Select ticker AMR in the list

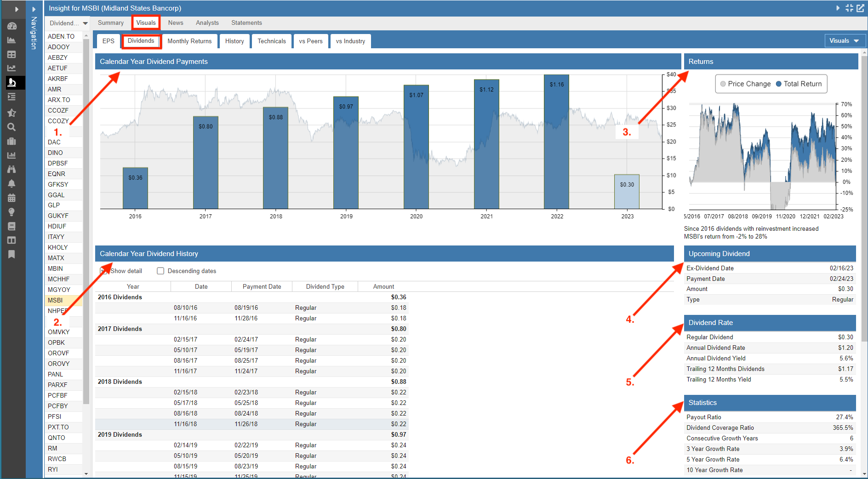[63, 89]
